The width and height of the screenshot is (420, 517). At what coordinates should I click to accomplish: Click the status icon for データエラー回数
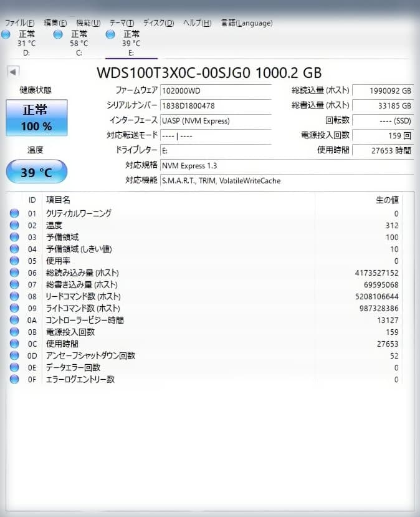(14, 367)
